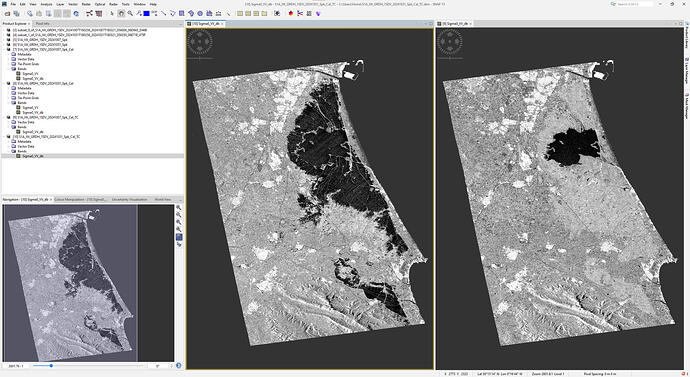This screenshot has width=690, height=377.
Task: Click the first yellow tile-windows icon
Action: (x=240, y=14)
